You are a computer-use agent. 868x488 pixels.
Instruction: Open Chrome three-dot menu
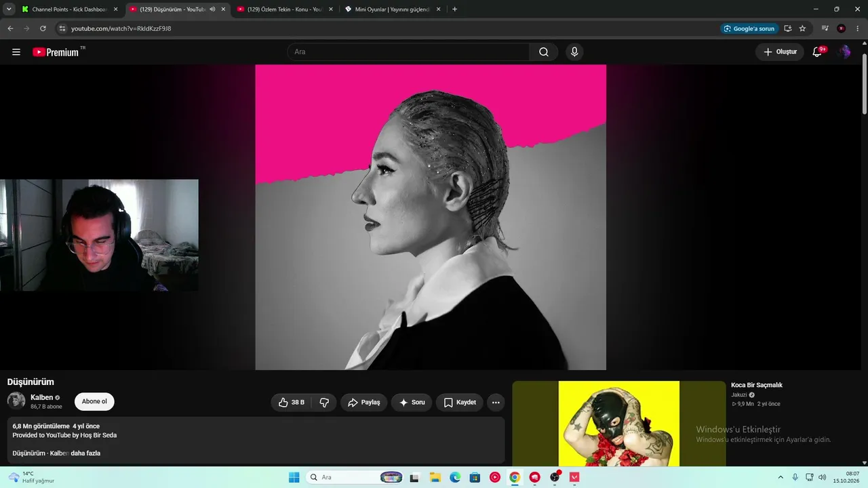[858, 28]
